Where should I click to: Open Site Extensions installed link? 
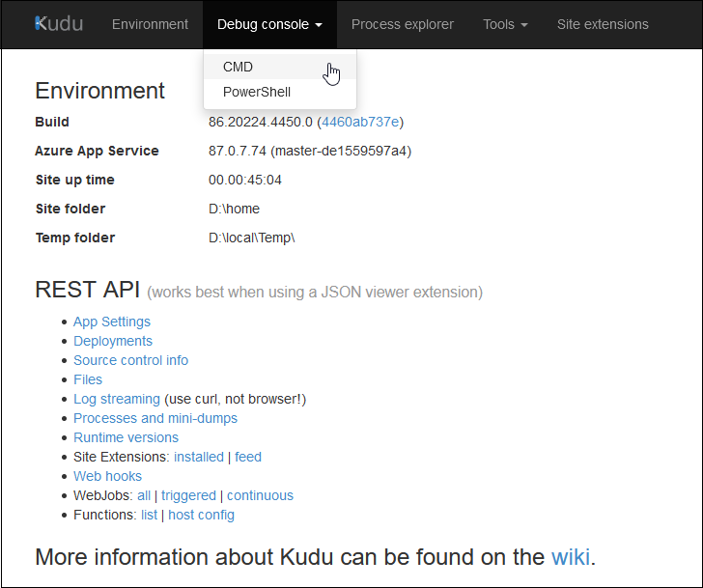coord(199,457)
